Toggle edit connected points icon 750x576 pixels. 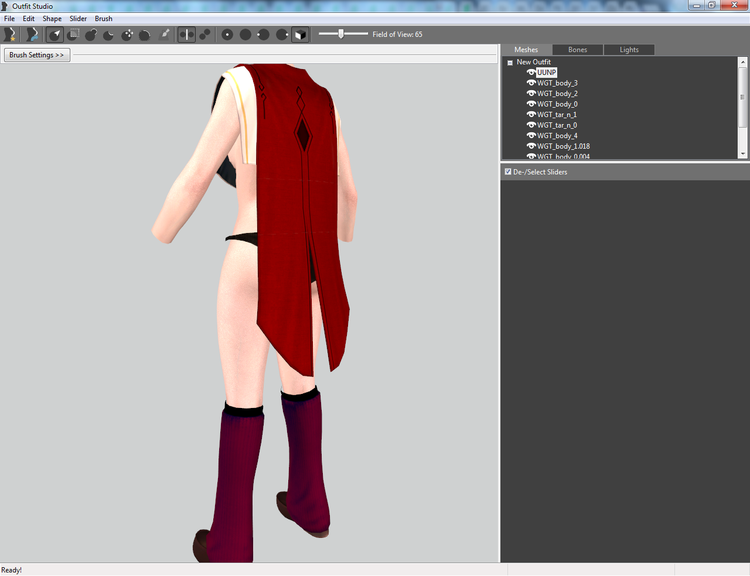coord(205,34)
